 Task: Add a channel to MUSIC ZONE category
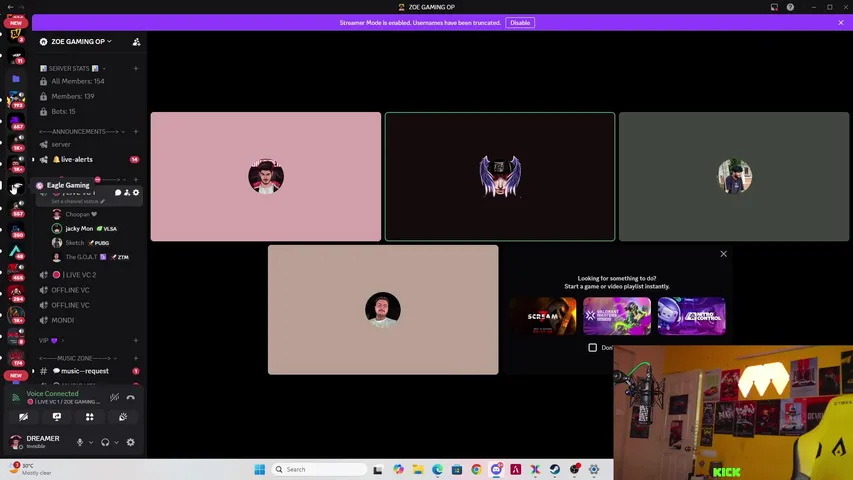136,358
